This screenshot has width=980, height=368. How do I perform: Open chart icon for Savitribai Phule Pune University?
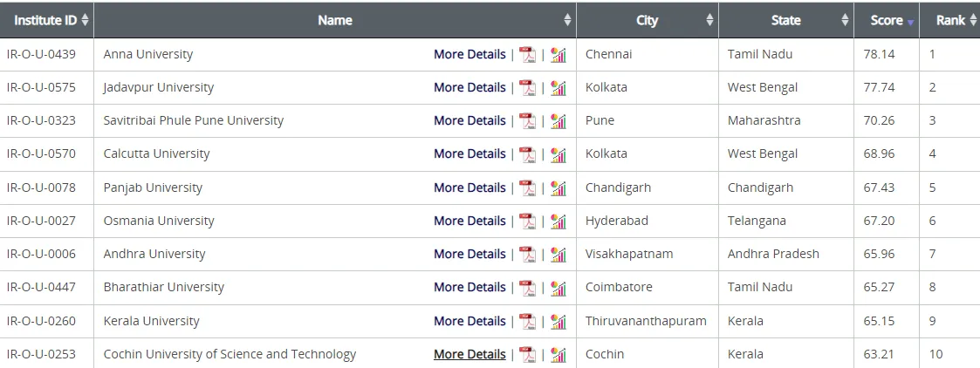coord(559,121)
